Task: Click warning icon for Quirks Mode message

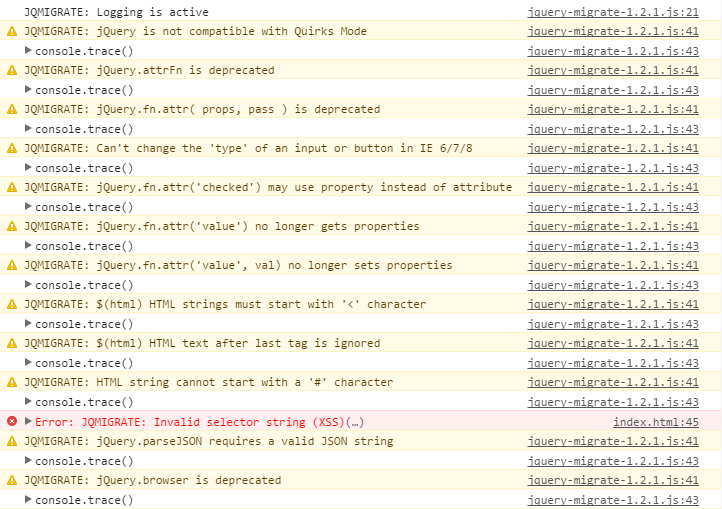Action: click(12, 31)
